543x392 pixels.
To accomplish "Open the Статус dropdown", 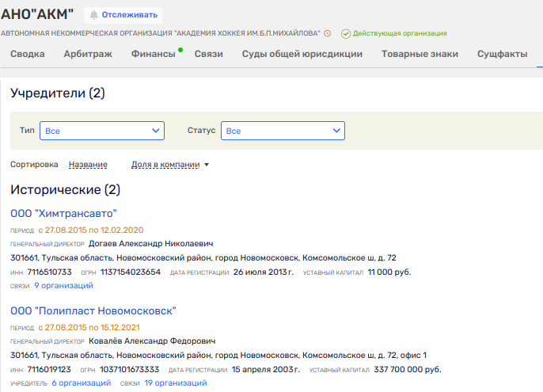I will click(283, 131).
